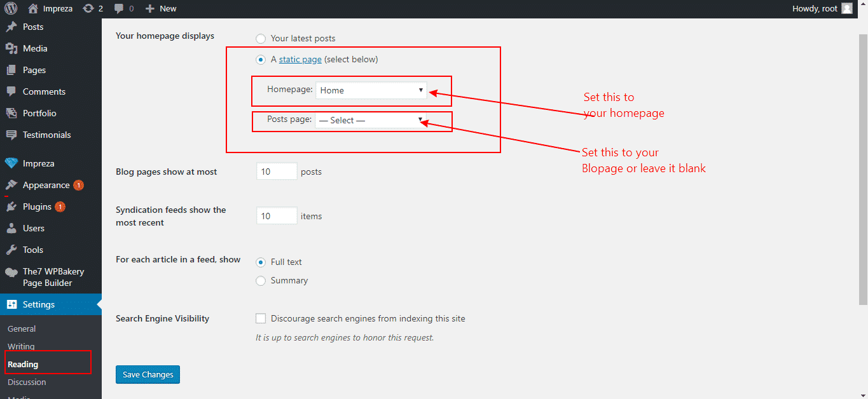Open the static page link
Image resolution: width=868 pixels, height=399 pixels.
(300, 60)
